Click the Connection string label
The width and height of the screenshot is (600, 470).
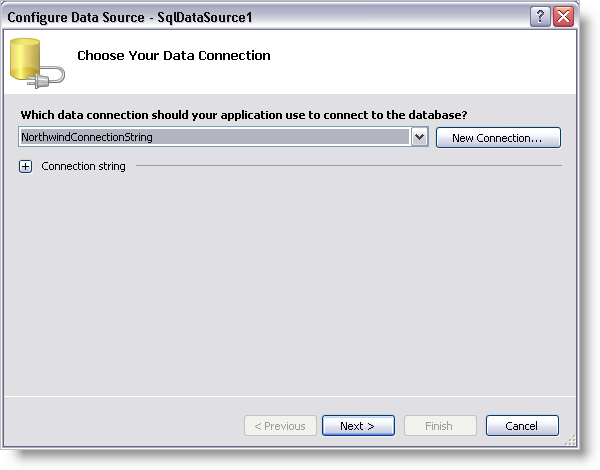click(x=83, y=166)
